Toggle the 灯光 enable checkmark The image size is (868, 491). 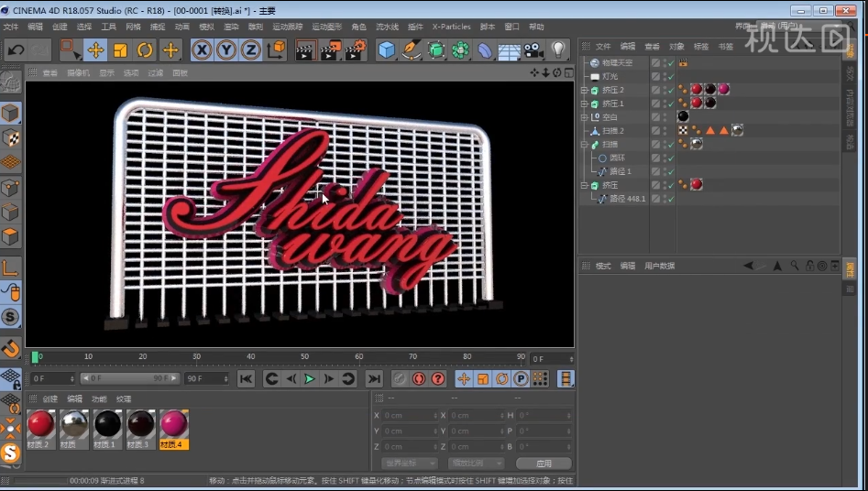[671, 76]
